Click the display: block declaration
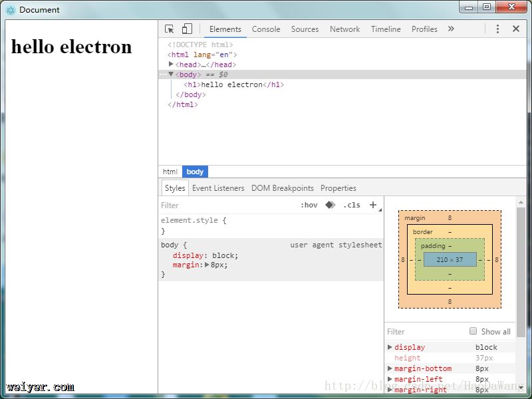The width and height of the screenshot is (532, 399). click(205, 255)
